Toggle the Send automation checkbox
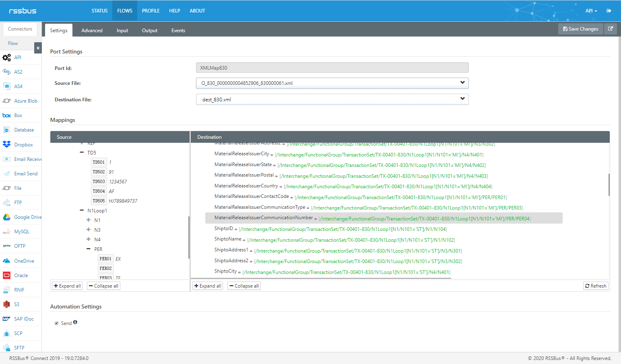The width and height of the screenshot is (621, 364). tap(57, 323)
